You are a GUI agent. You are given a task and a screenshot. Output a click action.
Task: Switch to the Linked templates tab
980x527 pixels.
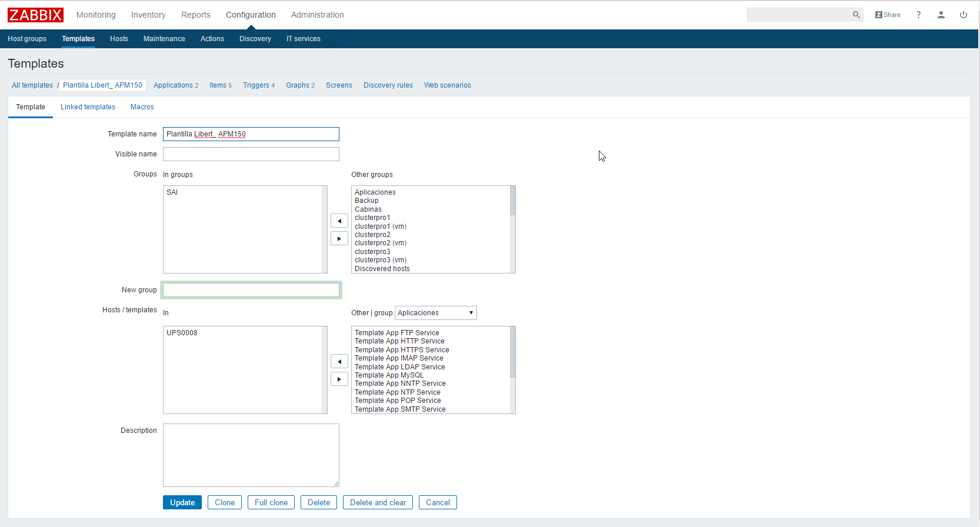click(88, 107)
